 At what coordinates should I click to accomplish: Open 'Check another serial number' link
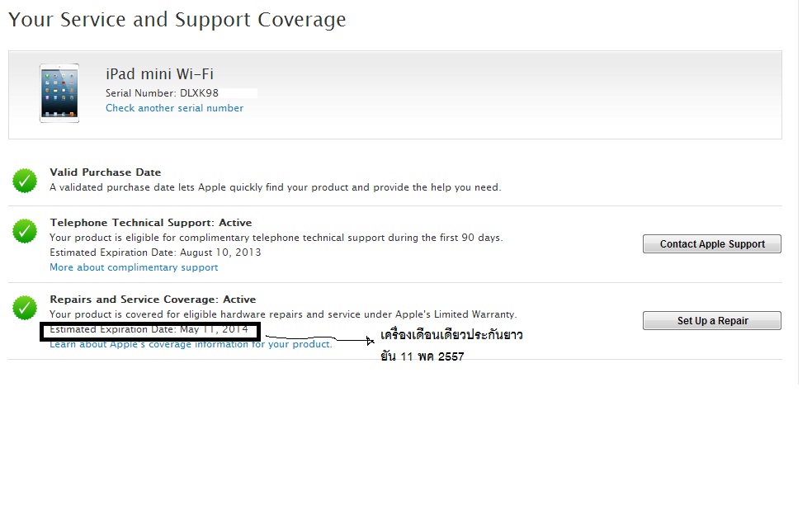(174, 108)
